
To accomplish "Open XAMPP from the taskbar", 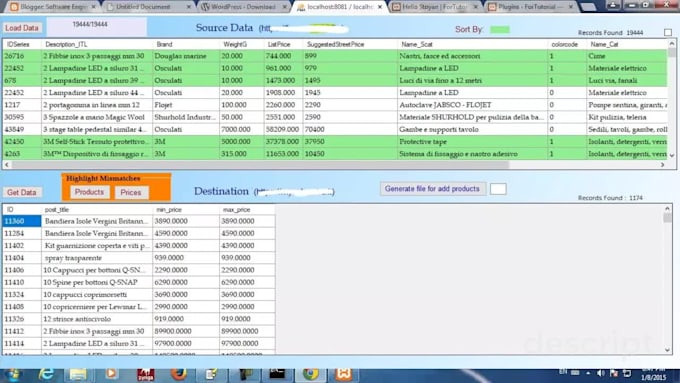I will click(343, 374).
